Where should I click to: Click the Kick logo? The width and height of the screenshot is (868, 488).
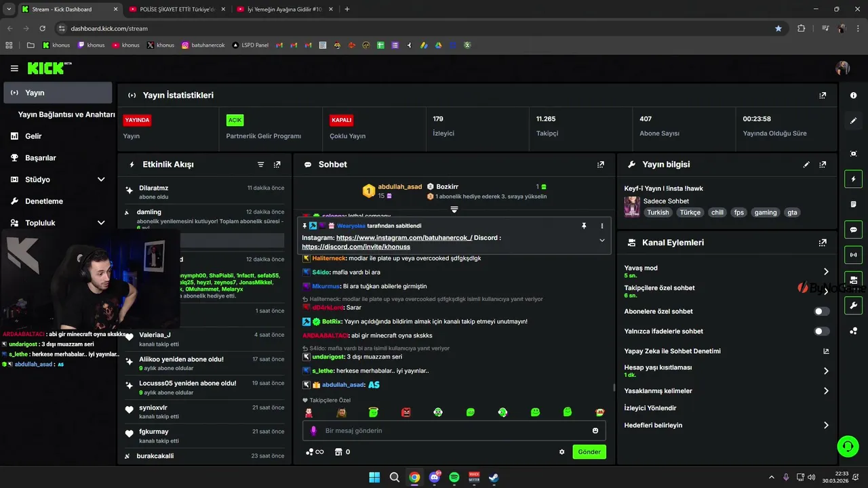point(49,68)
